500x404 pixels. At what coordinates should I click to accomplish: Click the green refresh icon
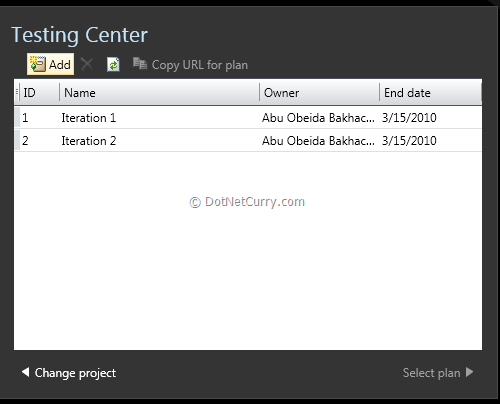coord(113,64)
